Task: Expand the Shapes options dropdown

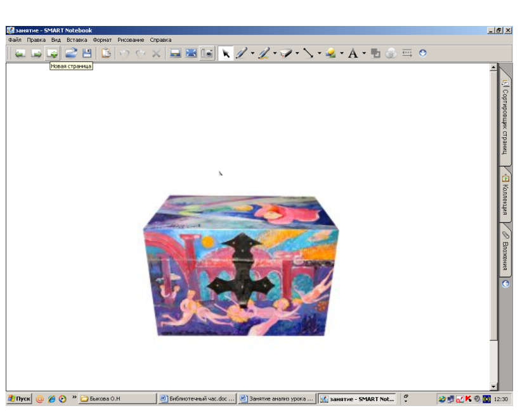Action: (342, 53)
